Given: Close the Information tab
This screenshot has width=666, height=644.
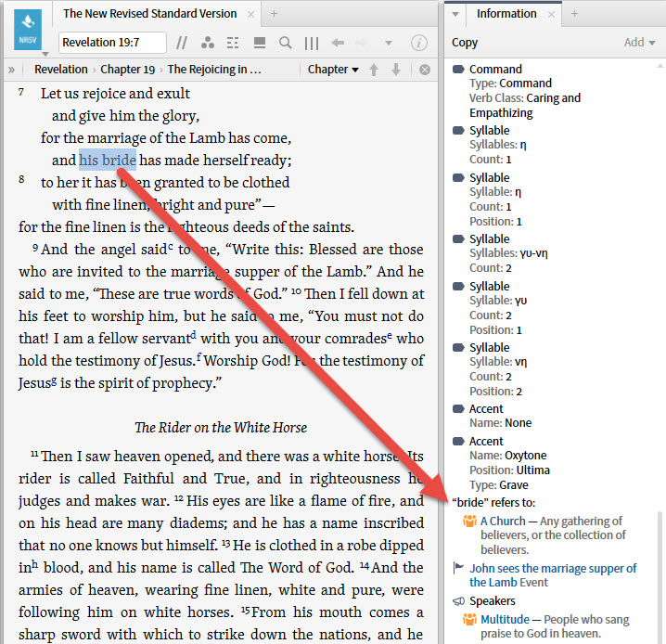Looking at the screenshot, I should click(551, 15).
